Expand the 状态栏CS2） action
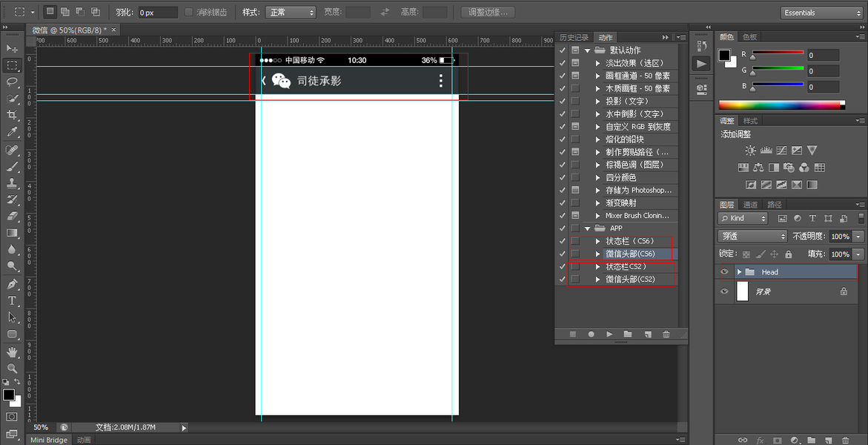Viewport: 868px width, 445px height. [598, 266]
